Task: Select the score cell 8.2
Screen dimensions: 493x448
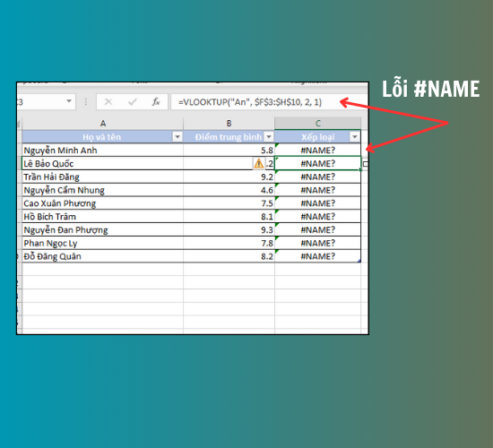Action: 229,256
